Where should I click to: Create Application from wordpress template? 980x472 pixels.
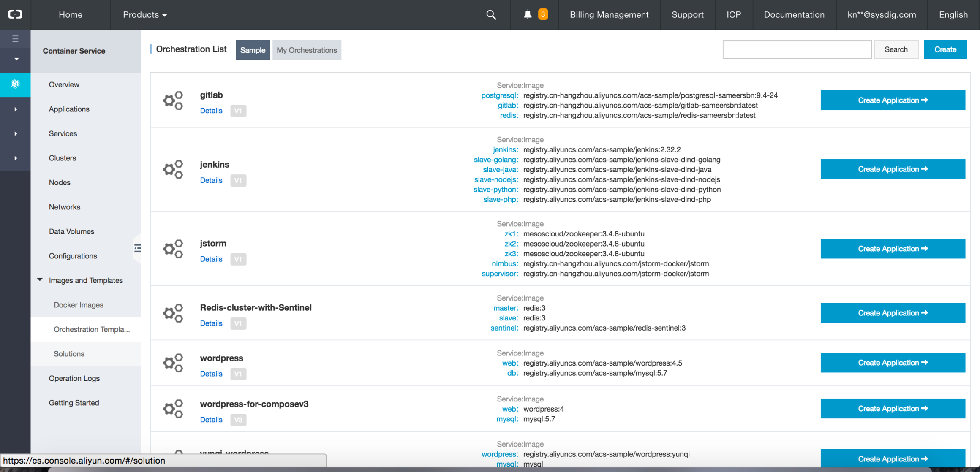(893, 362)
